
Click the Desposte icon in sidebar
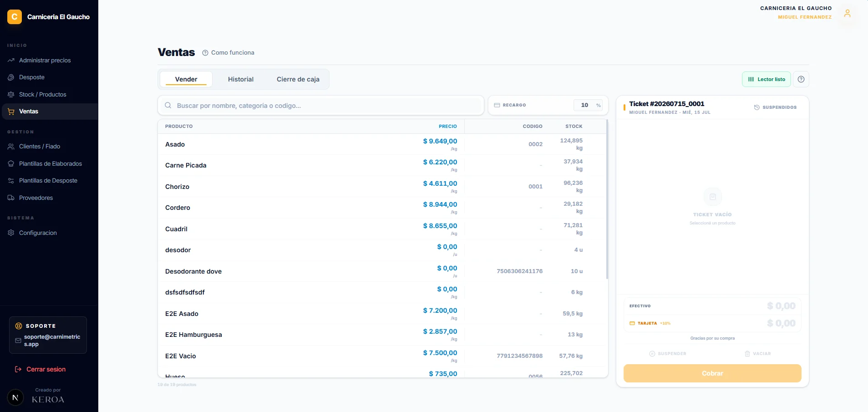[x=11, y=77]
